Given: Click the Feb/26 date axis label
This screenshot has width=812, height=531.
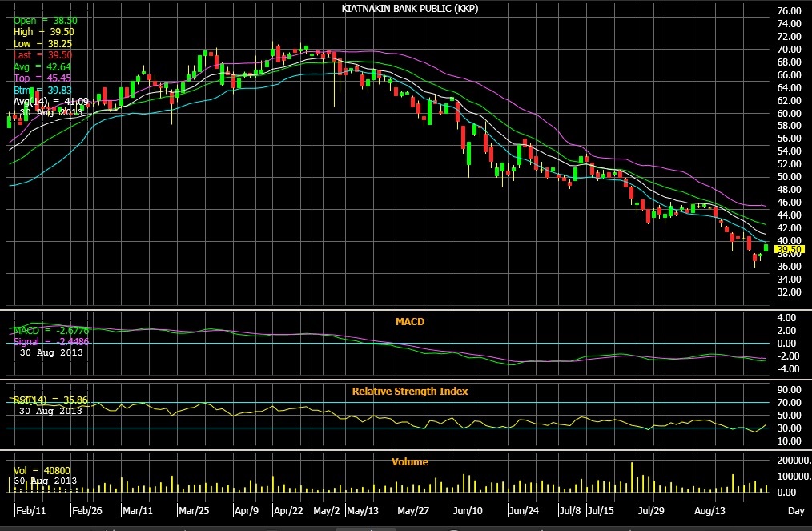Looking at the screenshot, I should (x=87, y=511).
